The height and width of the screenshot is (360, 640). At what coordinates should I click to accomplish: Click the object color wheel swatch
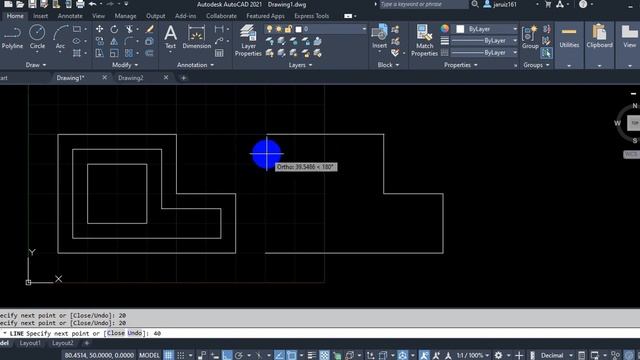tap(444, 29)
